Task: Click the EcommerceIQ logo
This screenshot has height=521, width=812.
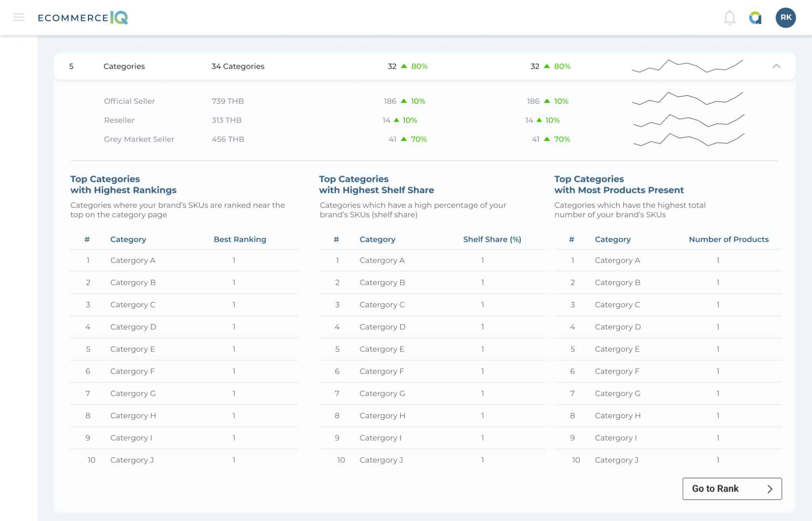Action: coord(83,18)
